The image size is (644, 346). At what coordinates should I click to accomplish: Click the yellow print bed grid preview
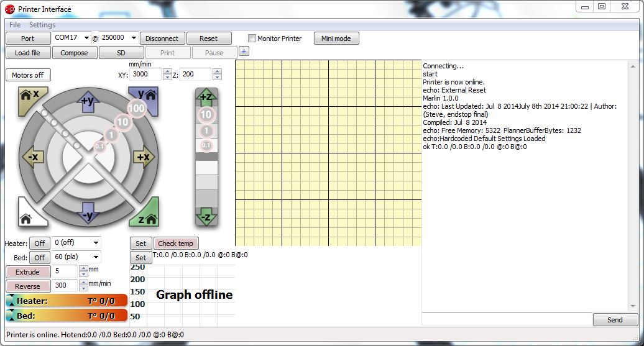point(329,153)
